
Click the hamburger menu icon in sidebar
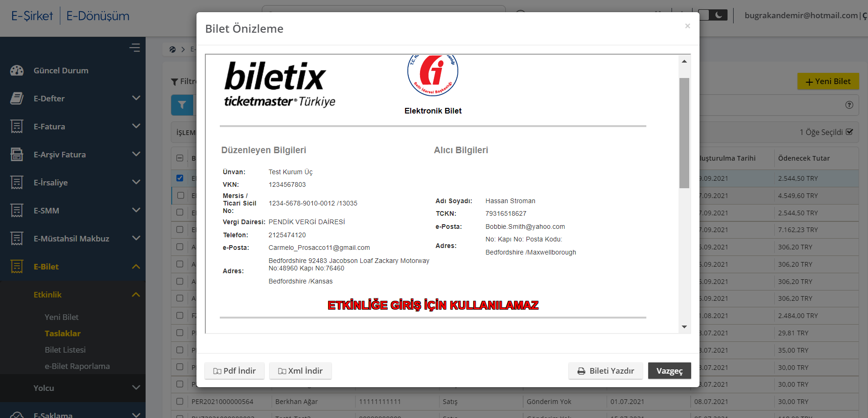pos(134,48)
